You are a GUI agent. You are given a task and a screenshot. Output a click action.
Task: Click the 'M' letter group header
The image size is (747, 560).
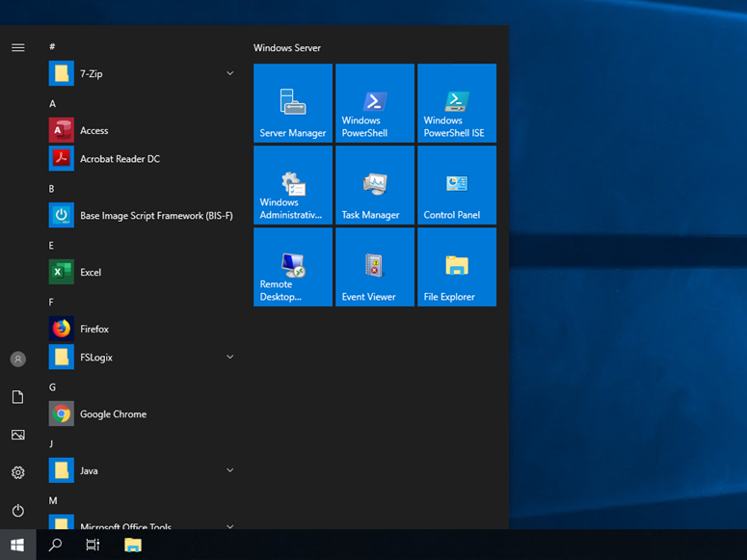click(53, 500)
